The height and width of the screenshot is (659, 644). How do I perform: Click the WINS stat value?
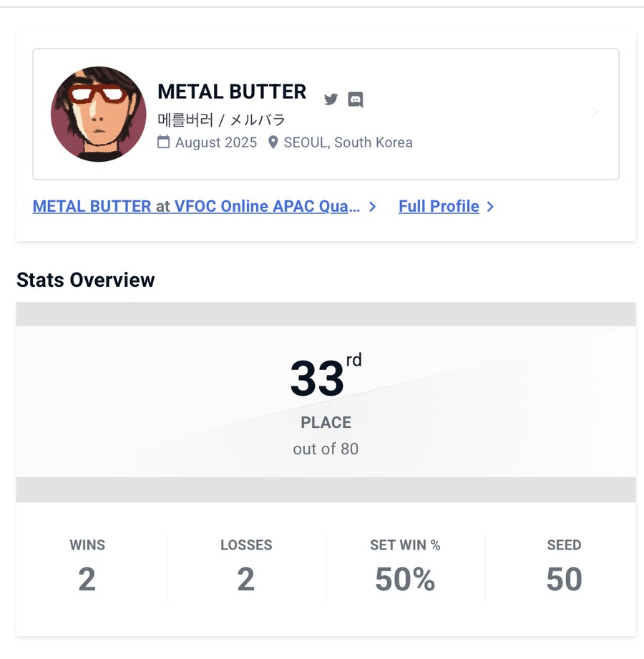coord(87,579)
